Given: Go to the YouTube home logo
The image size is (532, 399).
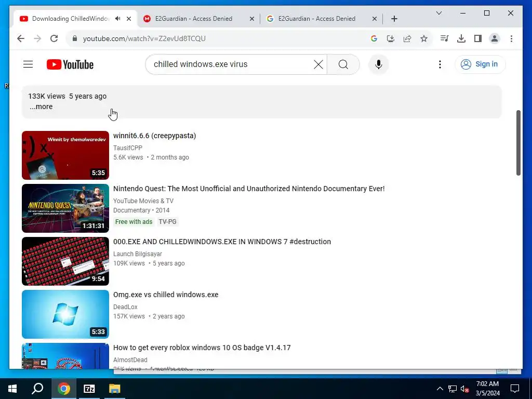Looking at the screenshot, I should coord(70,64).
